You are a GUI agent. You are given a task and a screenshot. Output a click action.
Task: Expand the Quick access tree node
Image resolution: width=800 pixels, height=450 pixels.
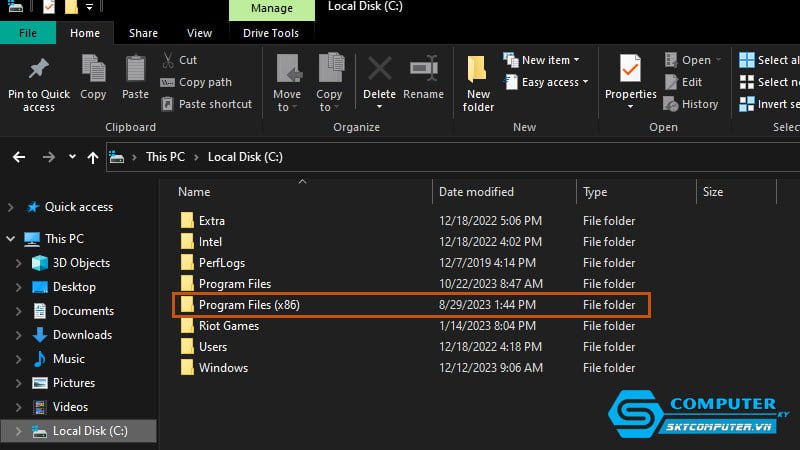pyautogui.click(x=11, y=207)
